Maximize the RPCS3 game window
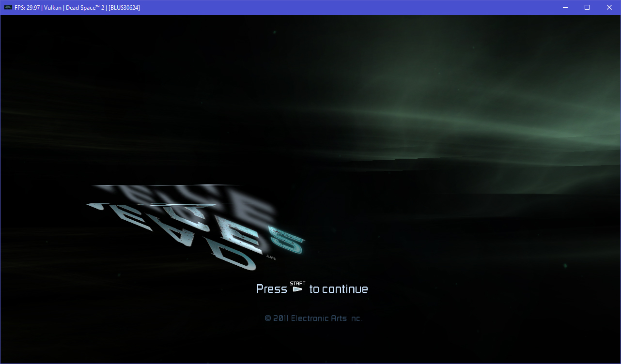621x364 pixels. [587, 7]
